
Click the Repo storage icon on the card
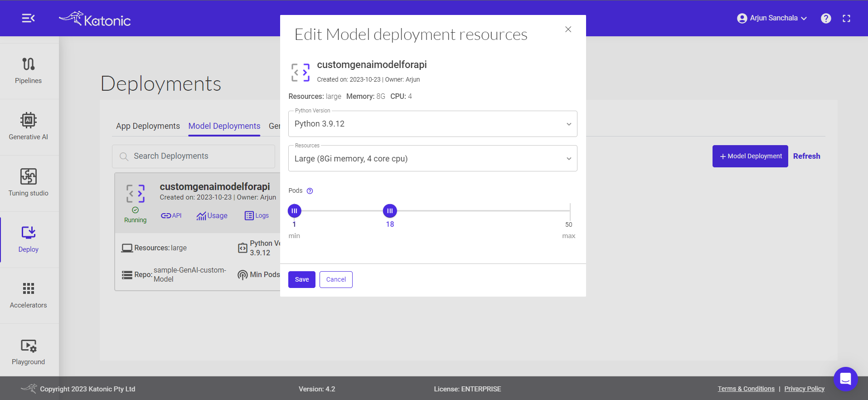coord(127,275)
